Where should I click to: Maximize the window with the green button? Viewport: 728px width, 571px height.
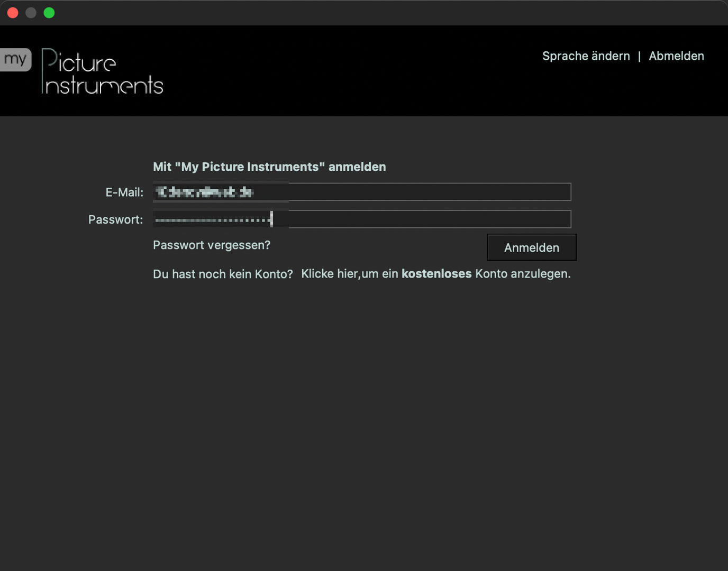[49, 13]
